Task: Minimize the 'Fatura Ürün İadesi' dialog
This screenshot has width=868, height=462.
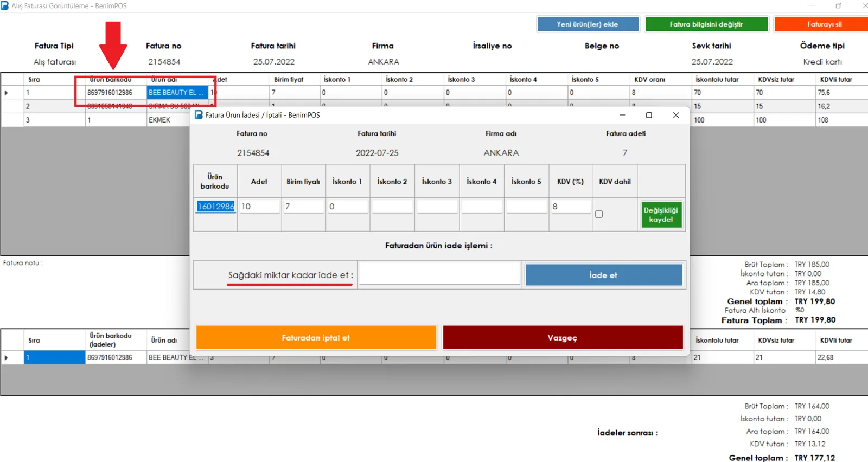Action: click(622, 115)
